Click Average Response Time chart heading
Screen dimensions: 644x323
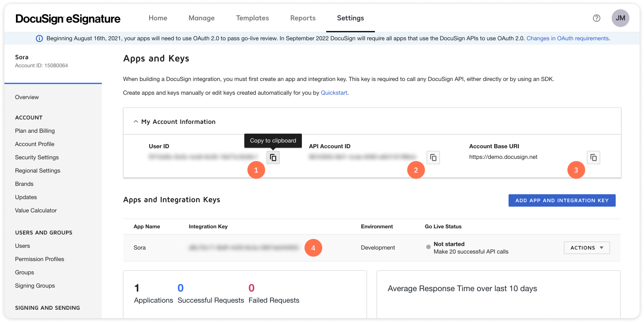tap(462, 289)
